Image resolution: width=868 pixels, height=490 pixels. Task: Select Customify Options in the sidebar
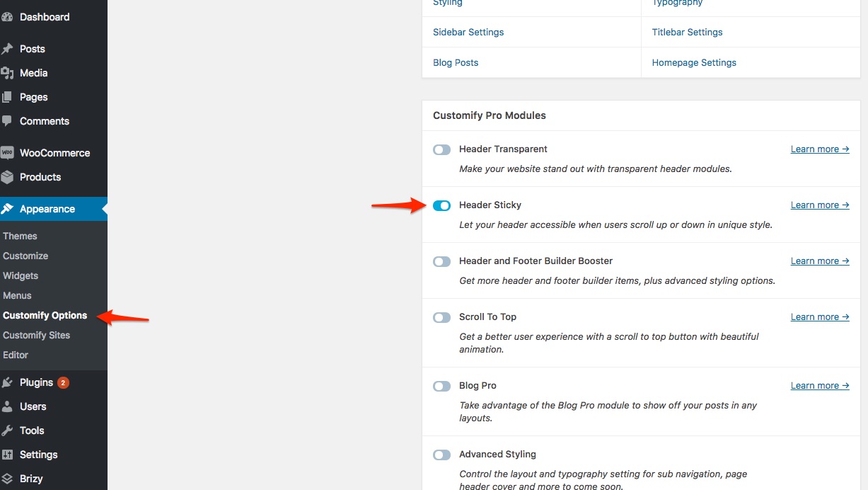pos(45,315)
